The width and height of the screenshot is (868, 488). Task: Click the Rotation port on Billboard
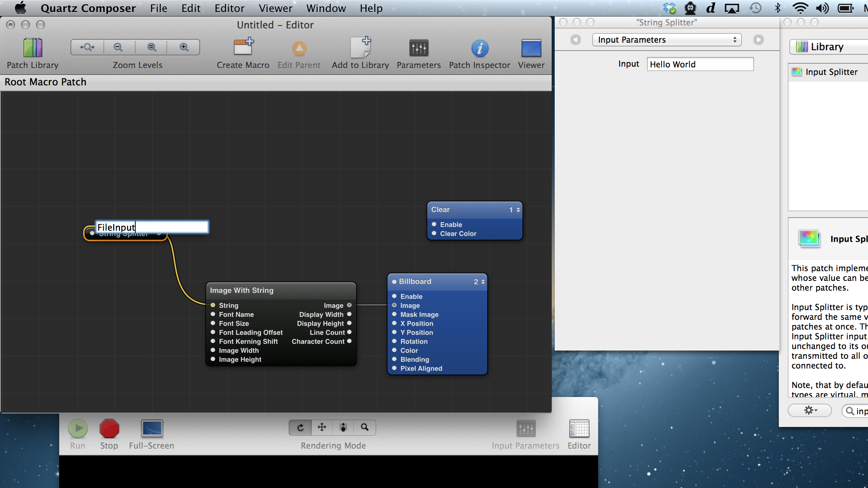(x=394, y=341)
